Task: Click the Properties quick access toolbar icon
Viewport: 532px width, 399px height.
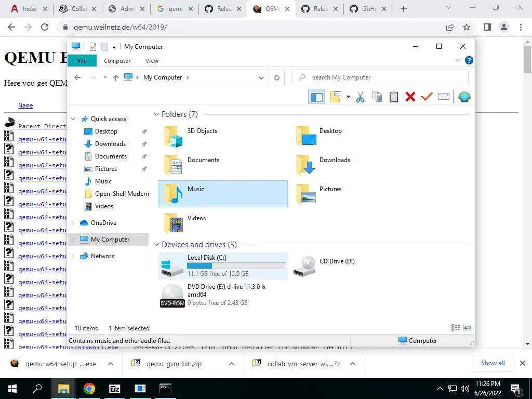Action: pos(92,47)
